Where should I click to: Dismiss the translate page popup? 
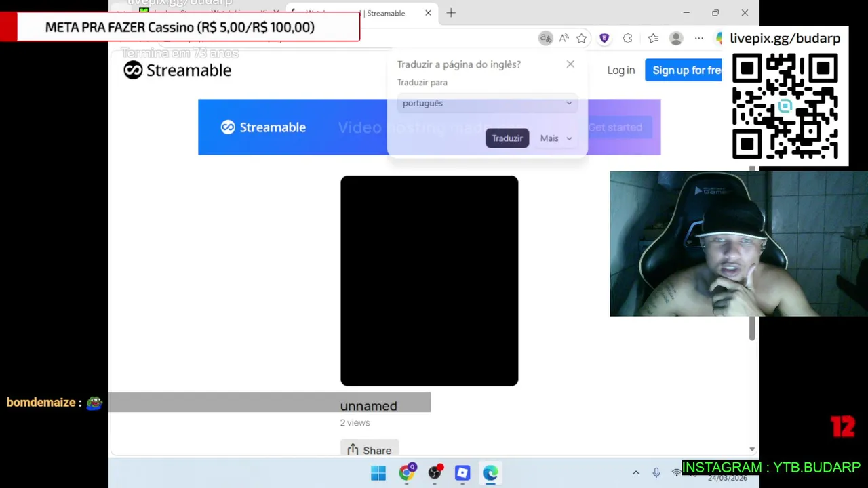570,64
